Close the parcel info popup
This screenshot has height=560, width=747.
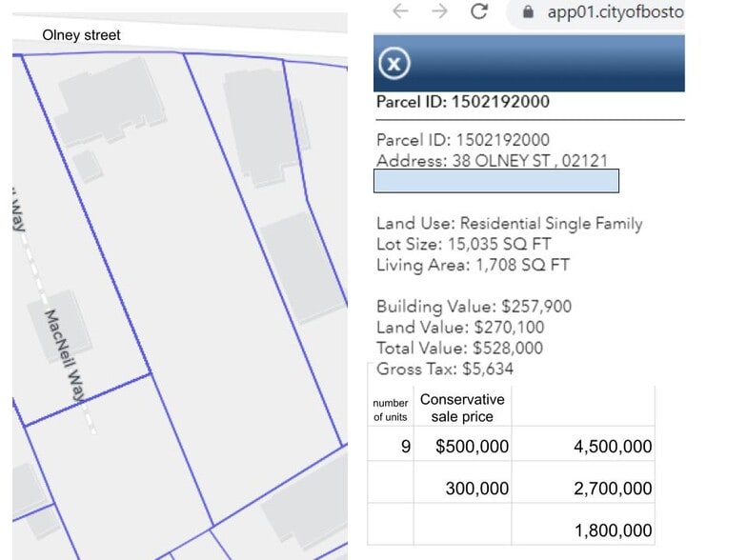[394, 64]
